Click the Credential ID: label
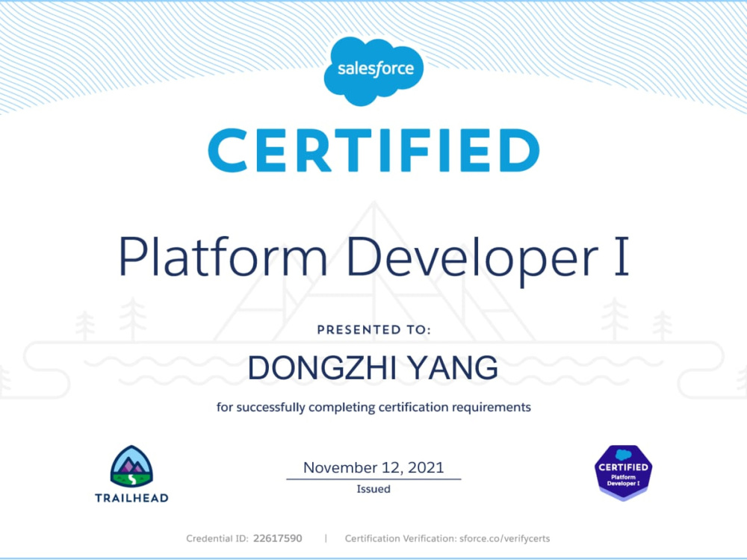The image size is (747, 560). [x=217, y=538]
